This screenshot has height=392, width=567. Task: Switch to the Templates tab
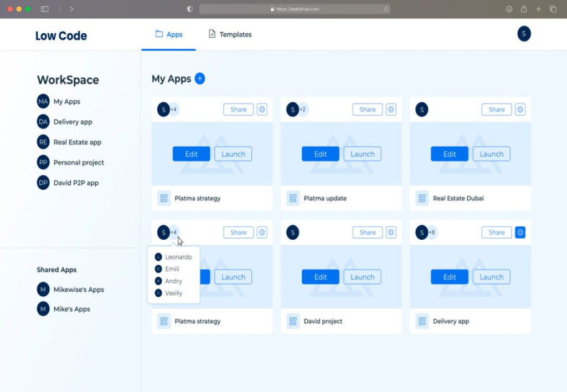point(230,34)
